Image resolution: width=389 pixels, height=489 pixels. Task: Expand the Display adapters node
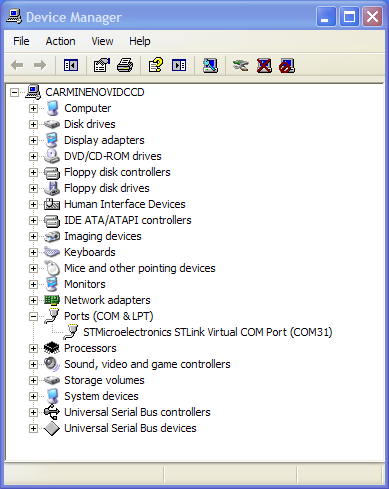[33, 140]
